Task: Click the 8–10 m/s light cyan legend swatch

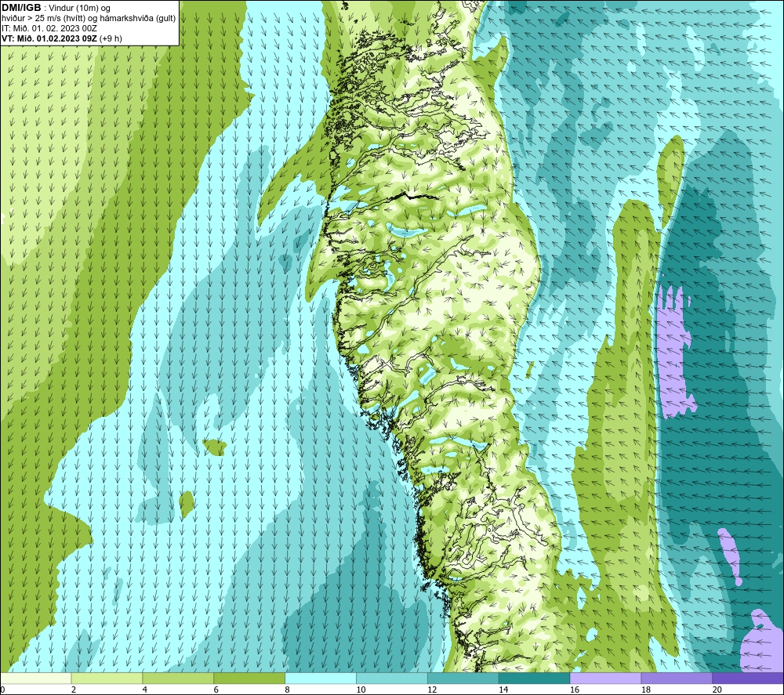Action: pyautogui.click(x=321, y=678)
